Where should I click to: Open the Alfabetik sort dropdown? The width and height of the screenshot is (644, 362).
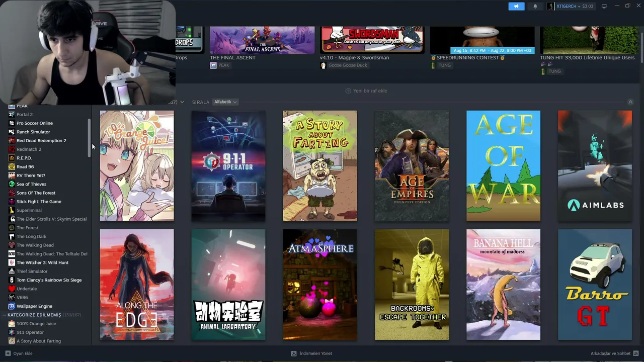tap(225, 102)
